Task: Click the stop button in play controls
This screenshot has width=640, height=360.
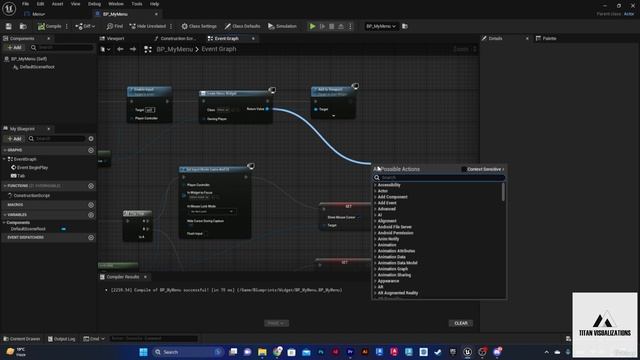Action: 331,26
